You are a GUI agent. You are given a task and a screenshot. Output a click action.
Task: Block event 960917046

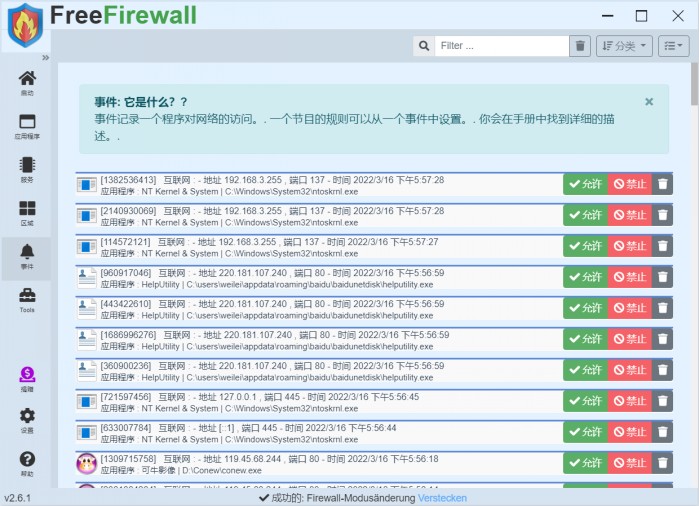[629, 277]
